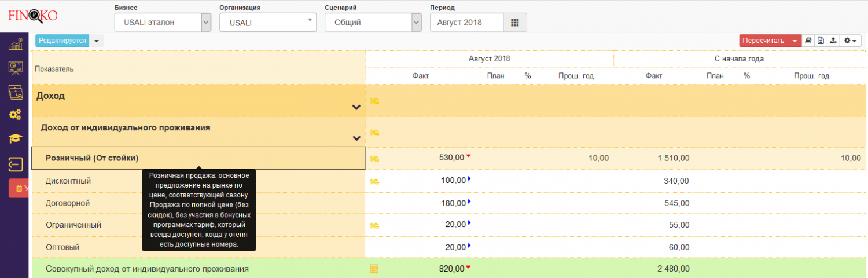The height and width of the screenshot is (278, 868).
Task: Export to Excel via the spreadsheet icon
Action: point(821,41)
